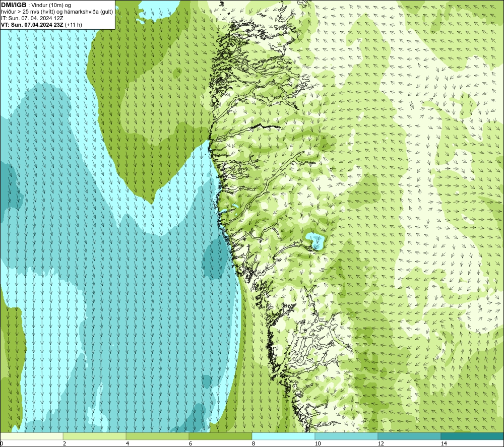Click the IT: Sun. 07. 04. 2024 12Z line
This screenshot has width=504, height=447.
(32, 18)
